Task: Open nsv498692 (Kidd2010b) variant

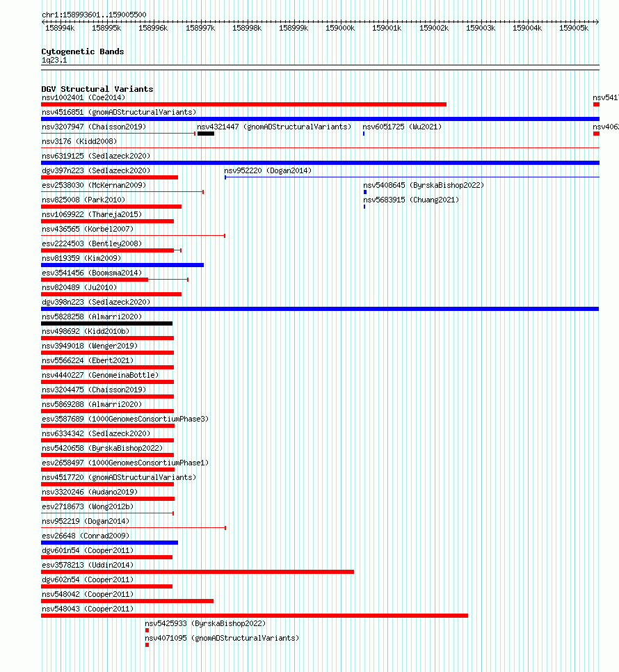Action: pyautogui.click(x=86, y=331)
